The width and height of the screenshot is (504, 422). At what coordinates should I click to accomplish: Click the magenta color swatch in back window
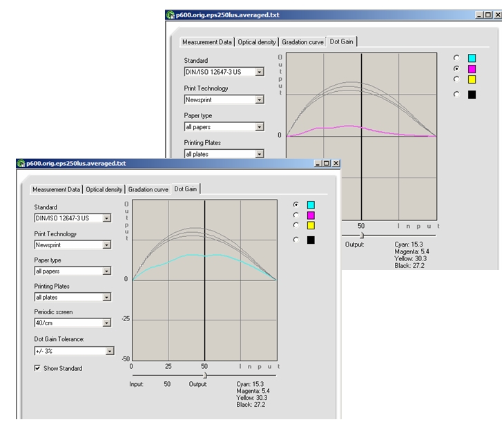(472, 69)
